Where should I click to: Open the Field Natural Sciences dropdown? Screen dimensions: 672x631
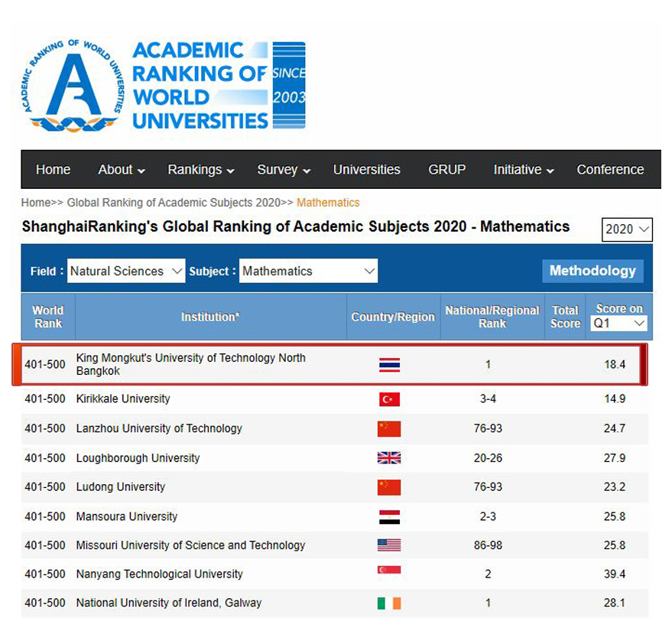click(126, 271)
